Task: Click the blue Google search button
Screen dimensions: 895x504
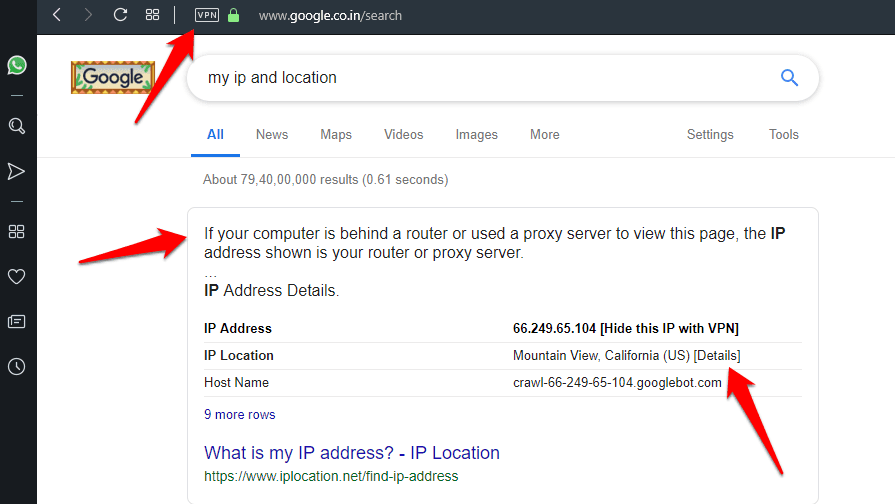Action: (789, 78)
